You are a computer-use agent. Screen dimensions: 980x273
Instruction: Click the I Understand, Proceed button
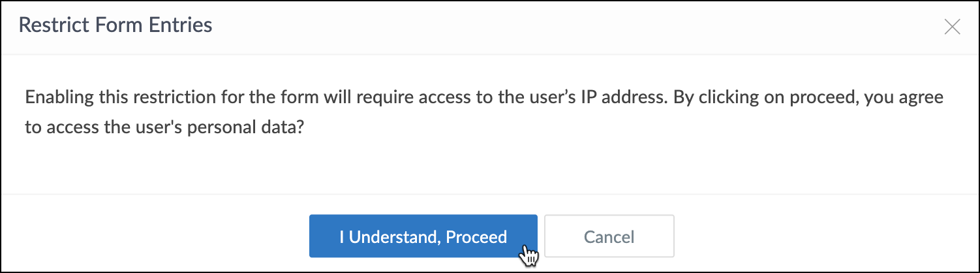tap(423, 236)
